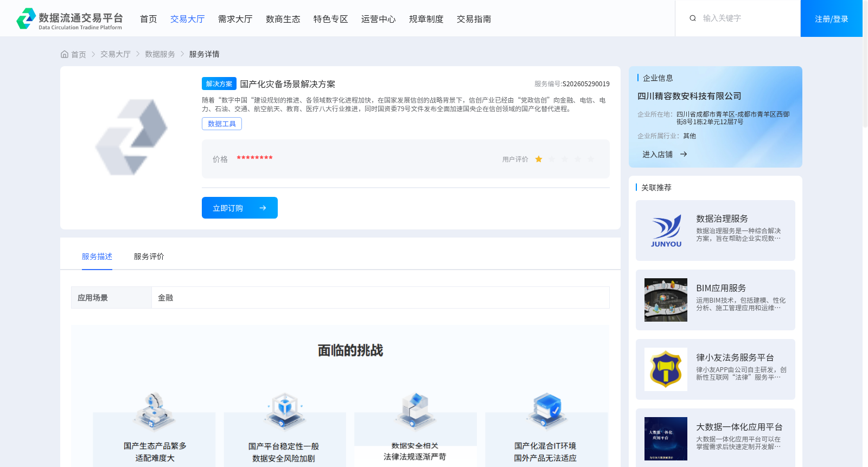
Task: Click the 律小友 shield hammer logo
Action: pyautogui.click(x=666, y=369)
